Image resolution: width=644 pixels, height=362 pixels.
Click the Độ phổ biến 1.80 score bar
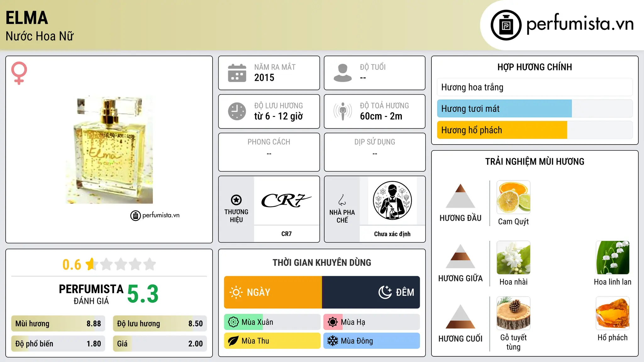[x=58, y=343]
